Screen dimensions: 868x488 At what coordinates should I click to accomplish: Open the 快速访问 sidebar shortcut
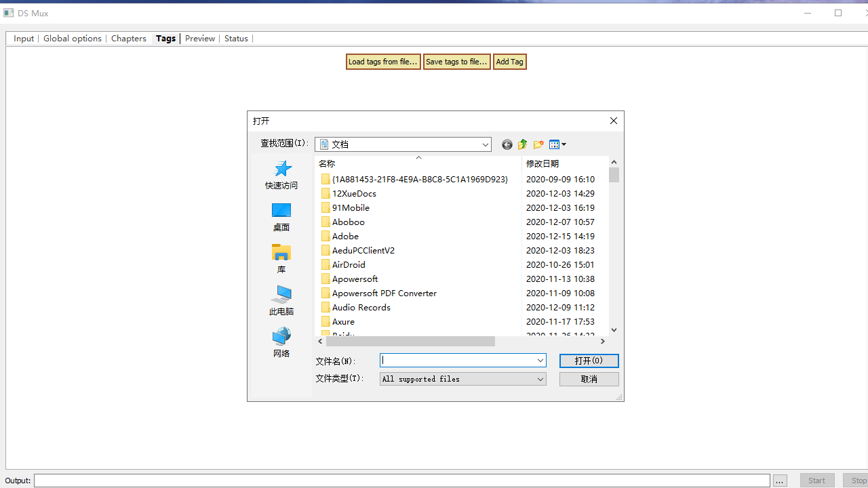coord(281,176)
